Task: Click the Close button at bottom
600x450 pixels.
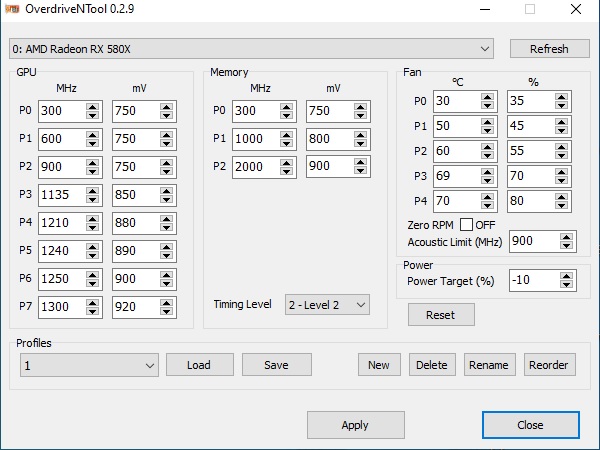Action: tap(531, 425)
